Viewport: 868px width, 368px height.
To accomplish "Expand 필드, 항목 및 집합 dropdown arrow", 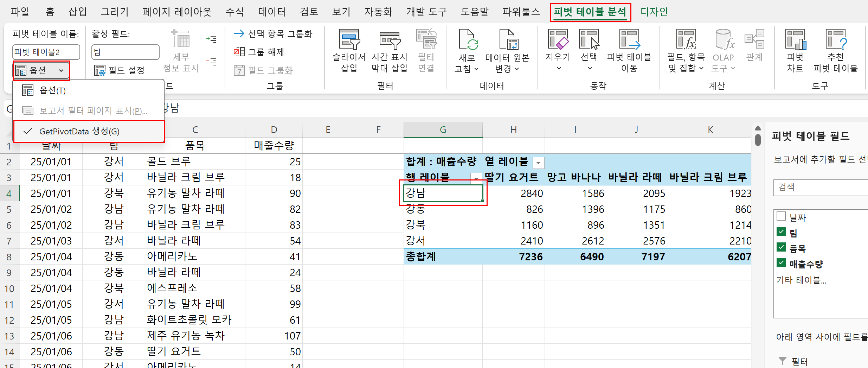I will click(x=701, y=68).
